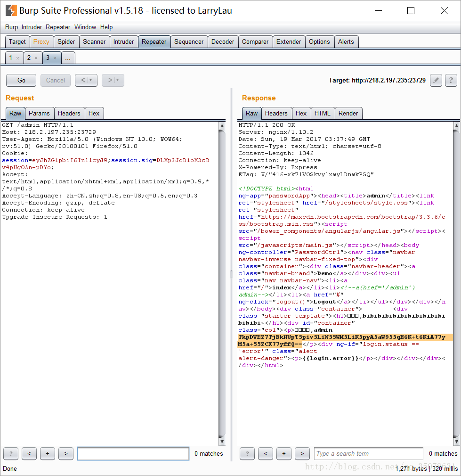The width and height of the screenshot is (461, 476).
Task: Click the 'GET /admin HTTP/1.1' request line
Action: point(38,125)
